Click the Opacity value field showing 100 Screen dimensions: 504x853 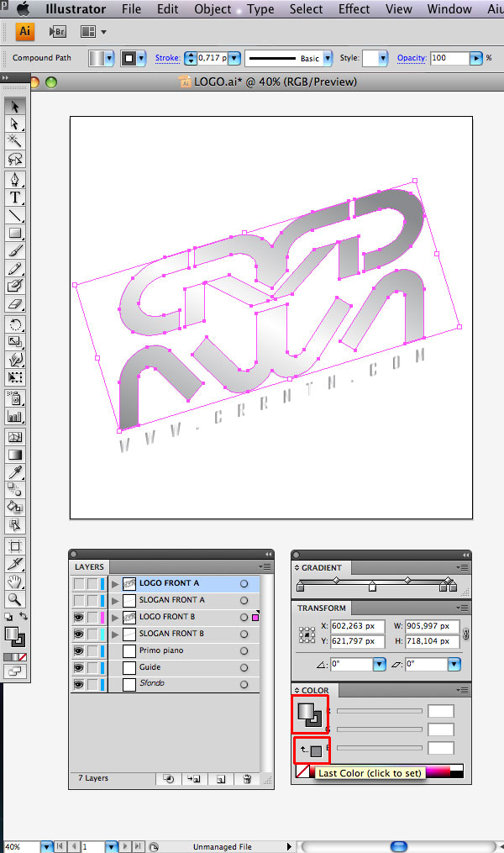(x=449, y=58)
